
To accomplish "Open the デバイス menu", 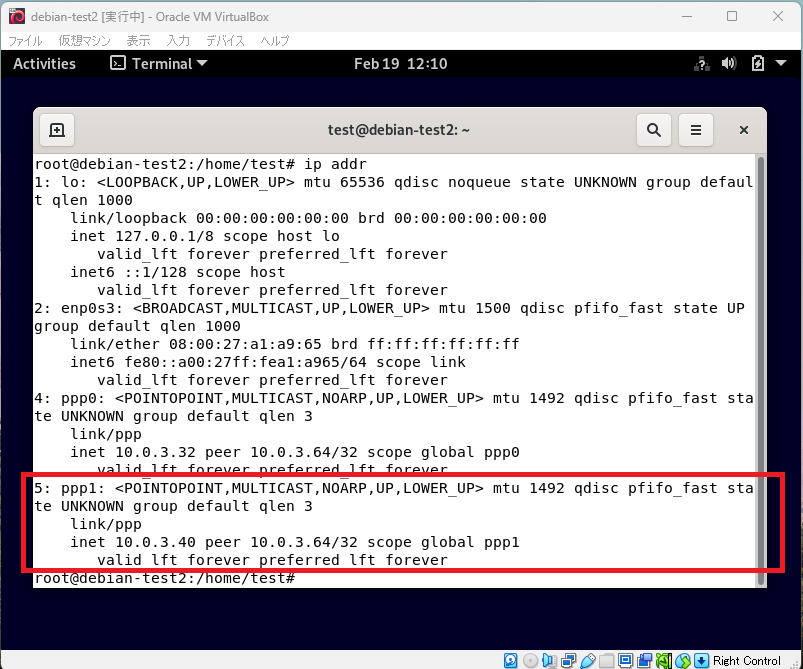I will click(x=225, y=41).
